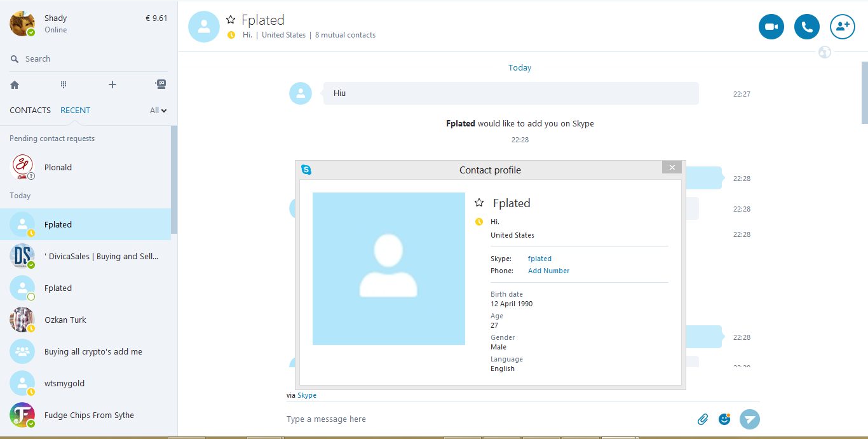Click the 8 mutual contacts text
Viewport: 868px width, 439px height.
[345, 35]
